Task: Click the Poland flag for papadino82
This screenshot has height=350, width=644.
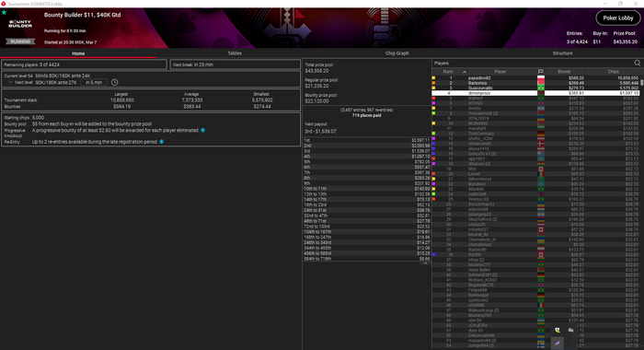Action: tap(541, 77)
